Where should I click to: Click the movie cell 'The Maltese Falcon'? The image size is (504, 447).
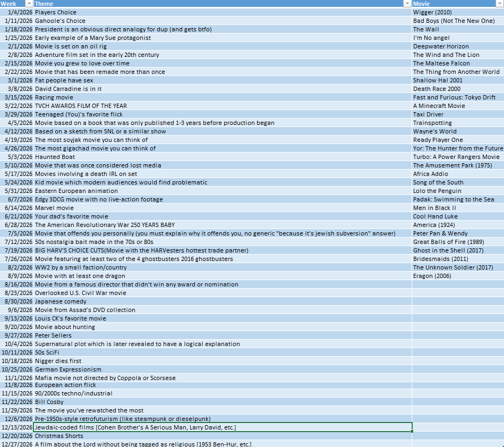point(458,63)
